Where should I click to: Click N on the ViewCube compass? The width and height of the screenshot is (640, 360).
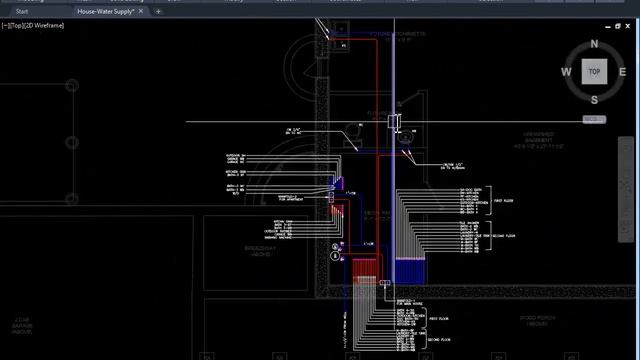[594, 44]
